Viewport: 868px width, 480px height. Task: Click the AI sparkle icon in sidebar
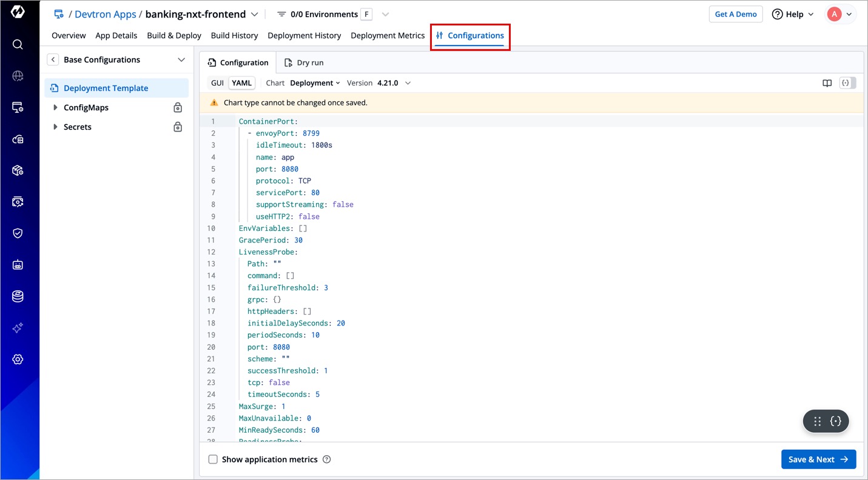(x=18, y=328)
